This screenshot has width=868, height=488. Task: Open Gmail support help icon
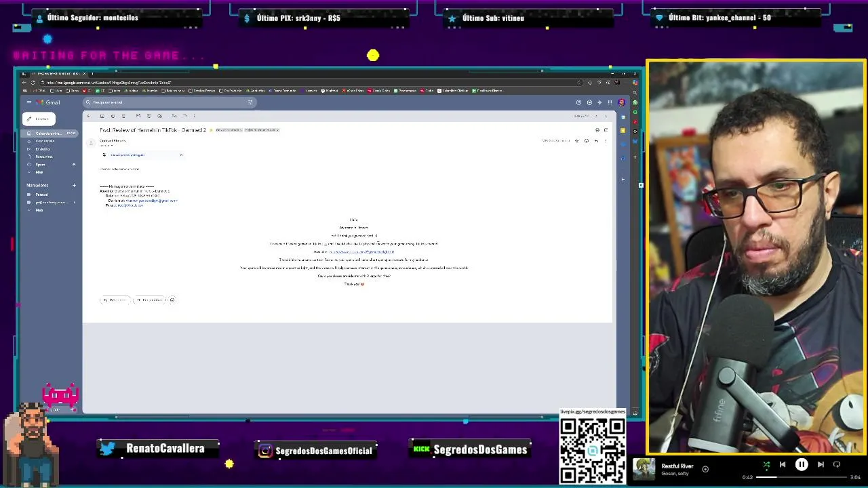(578, 102)
